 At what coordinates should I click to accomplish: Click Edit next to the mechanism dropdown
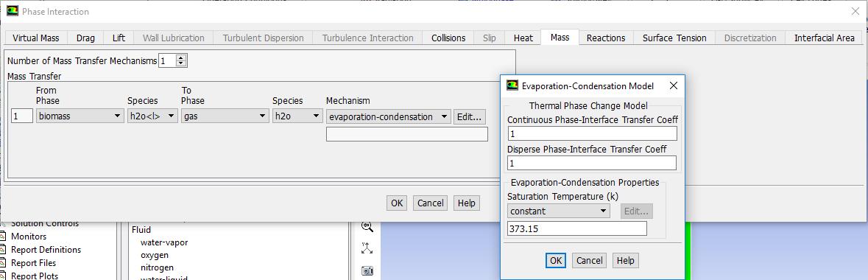click(470, 116)
